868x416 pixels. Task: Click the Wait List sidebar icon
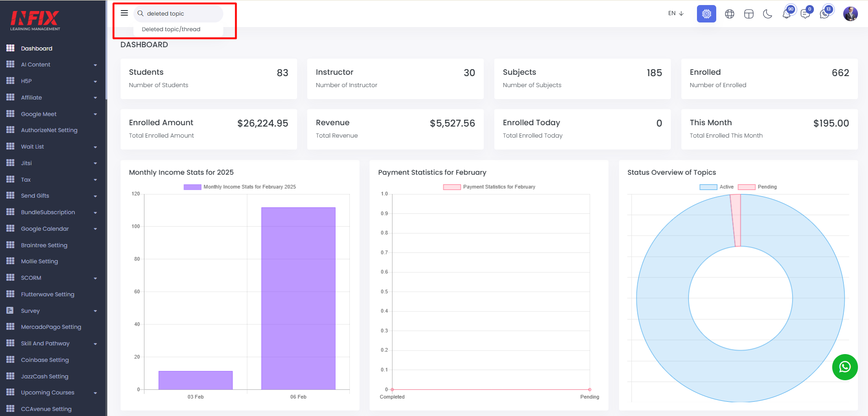(x=11, y=146)
